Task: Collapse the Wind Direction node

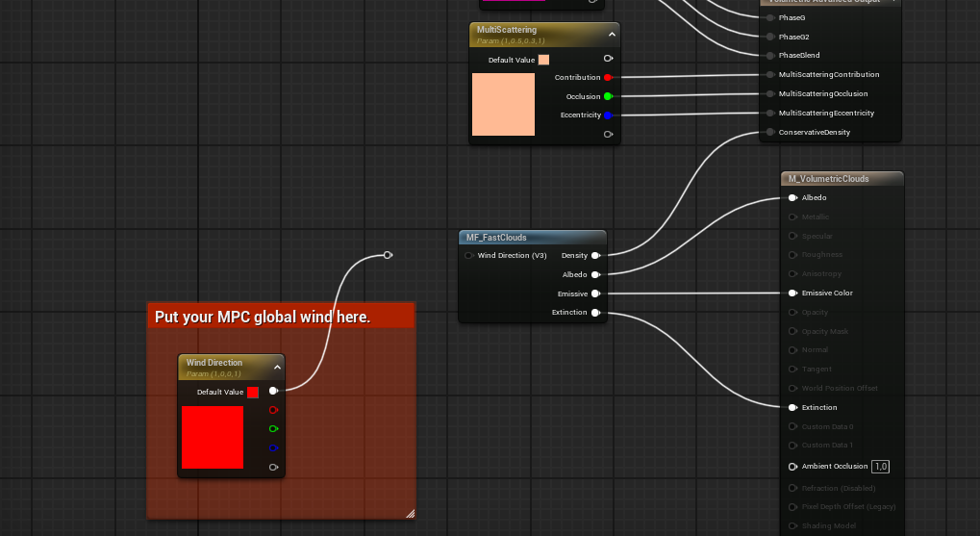Action: [277, 368]
